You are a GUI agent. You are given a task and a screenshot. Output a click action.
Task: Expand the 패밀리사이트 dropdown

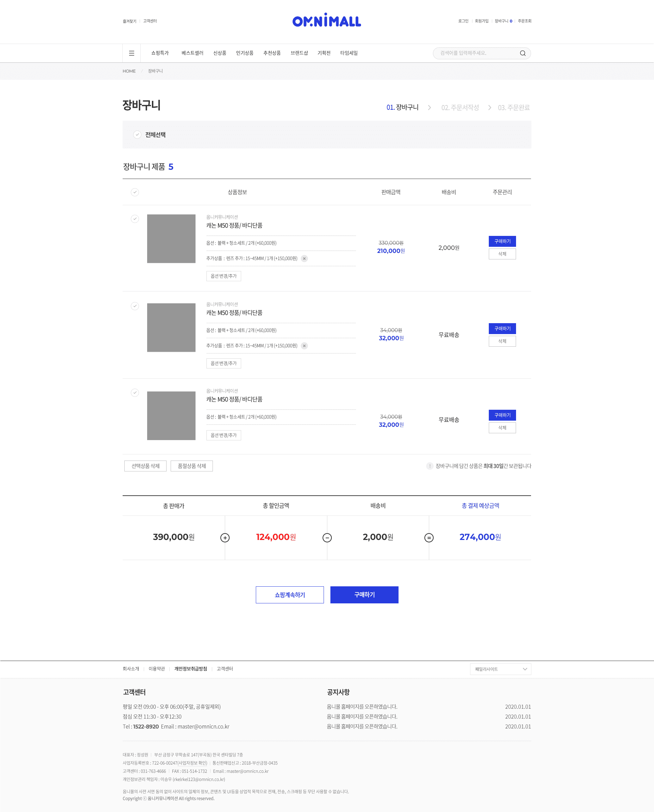pyautogui.click(x=500, y=669)
